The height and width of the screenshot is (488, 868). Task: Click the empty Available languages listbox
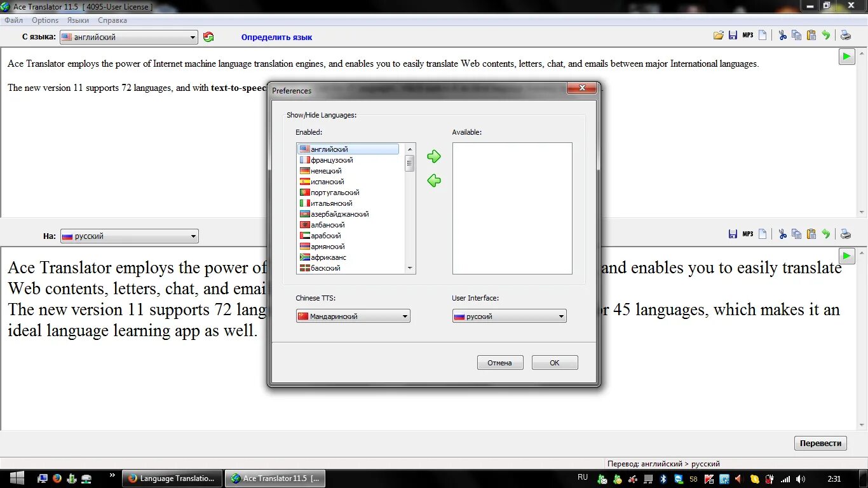[x=512, y=208]
